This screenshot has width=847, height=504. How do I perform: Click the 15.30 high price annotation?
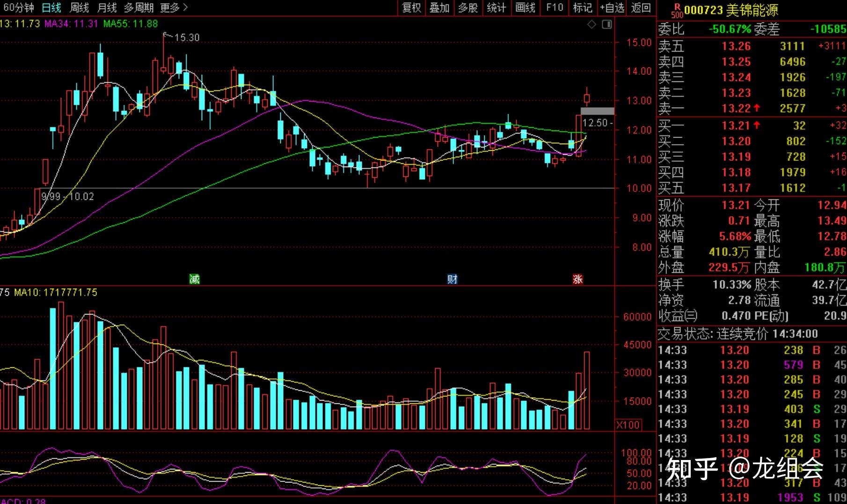(187, 37)
